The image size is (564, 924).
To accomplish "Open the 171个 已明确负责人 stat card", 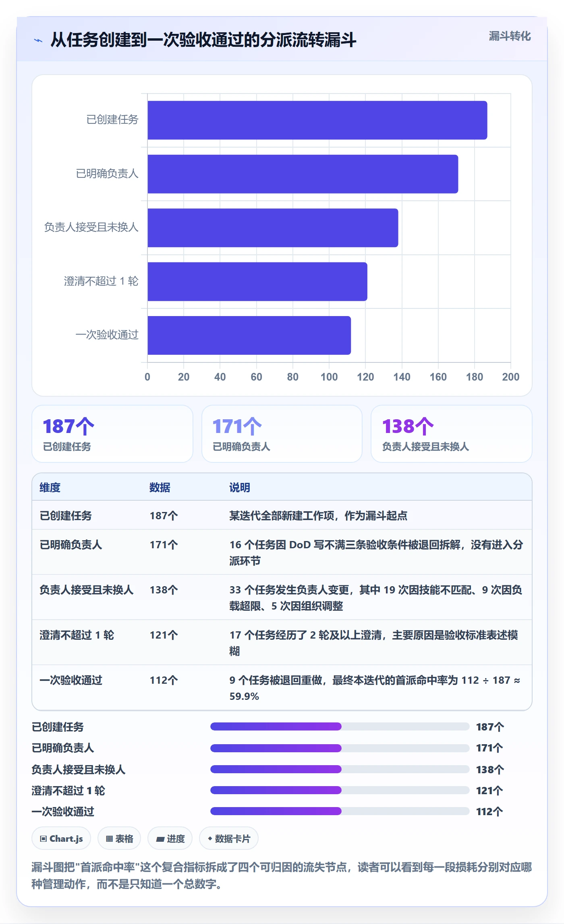I will coord(282,434).
